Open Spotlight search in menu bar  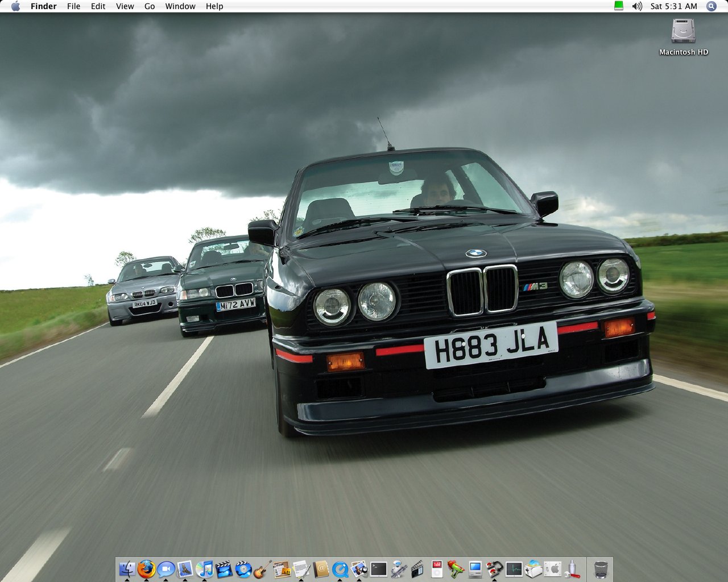pos(712,6)
